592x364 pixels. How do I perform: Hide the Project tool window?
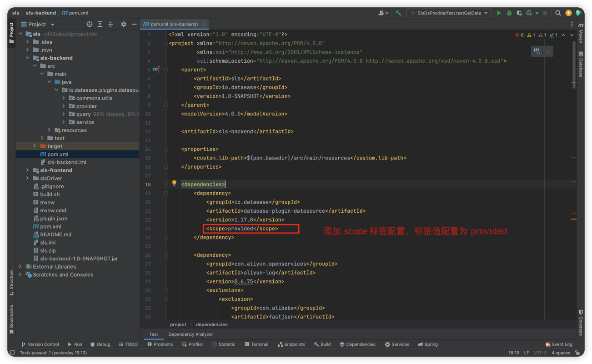pyautogui.click(x=134, y=24)
